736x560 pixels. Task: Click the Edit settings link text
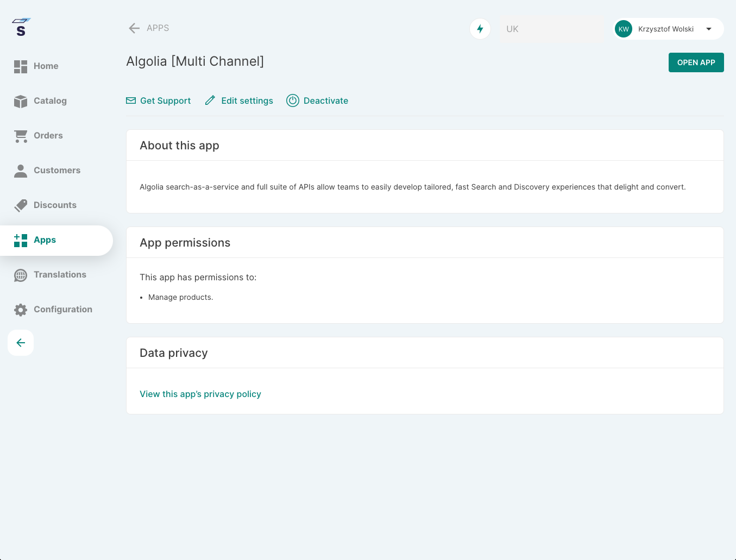click(x=247, y=100)
